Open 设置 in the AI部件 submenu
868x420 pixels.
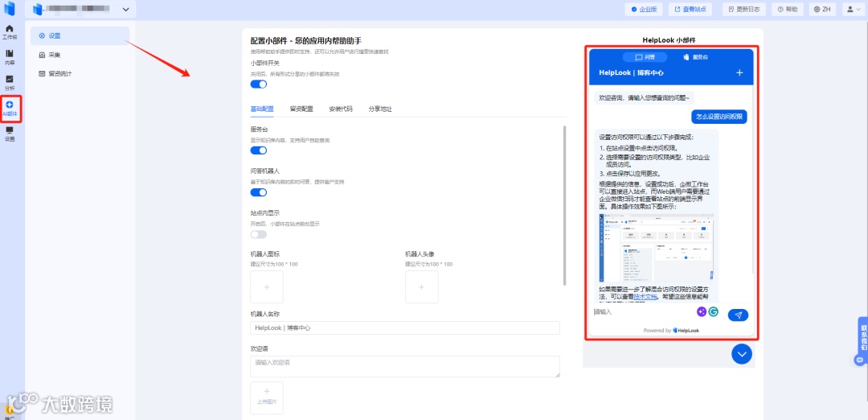pos(80,36)
